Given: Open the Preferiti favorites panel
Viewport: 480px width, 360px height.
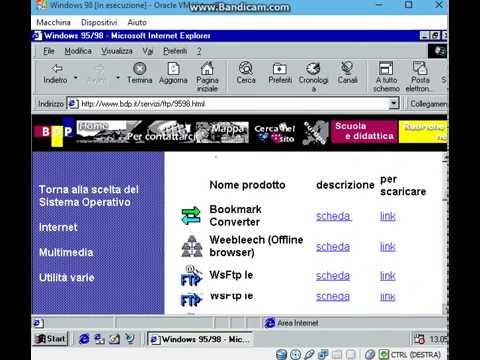Looking at the screenshot, I should coord(280,74).
